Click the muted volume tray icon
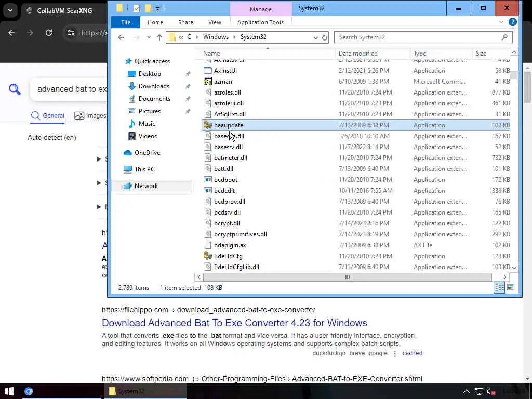 tap(491, 392)
